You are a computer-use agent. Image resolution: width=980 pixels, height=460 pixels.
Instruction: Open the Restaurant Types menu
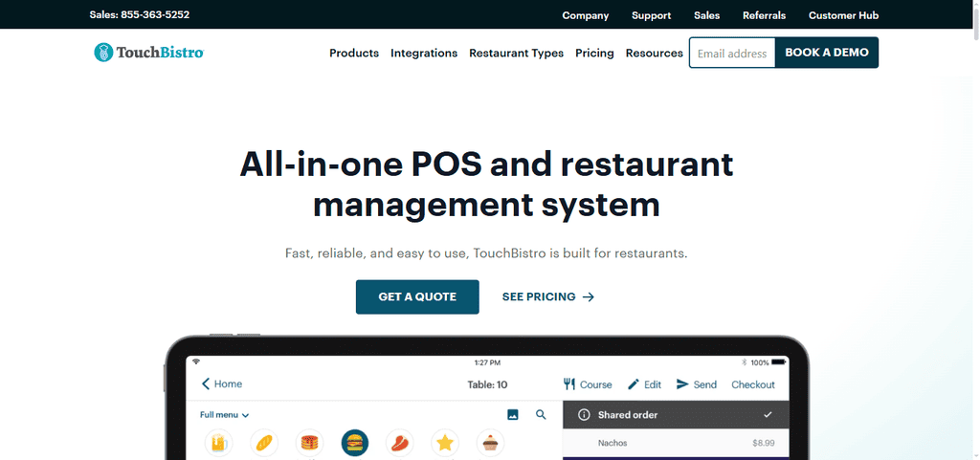[516, 53]
